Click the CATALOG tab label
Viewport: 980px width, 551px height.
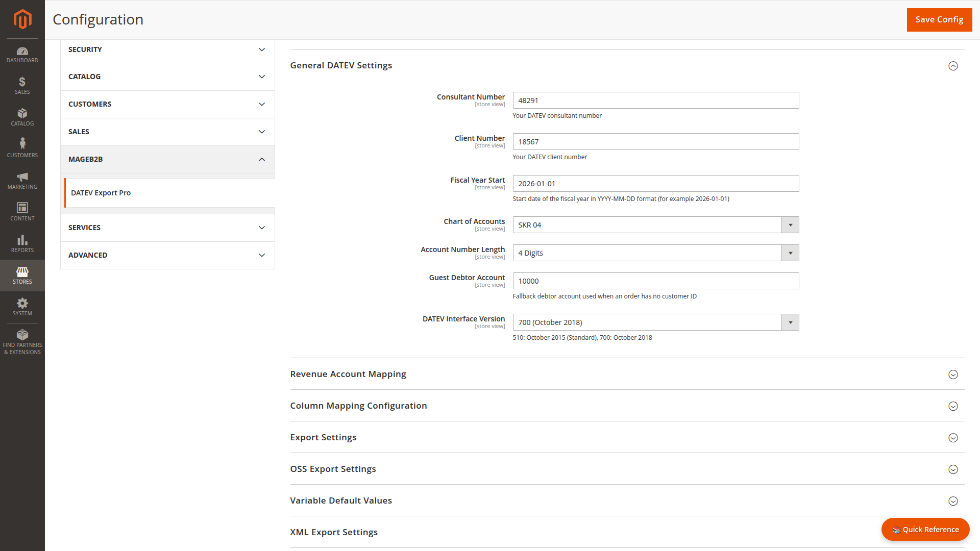point(85,77)
